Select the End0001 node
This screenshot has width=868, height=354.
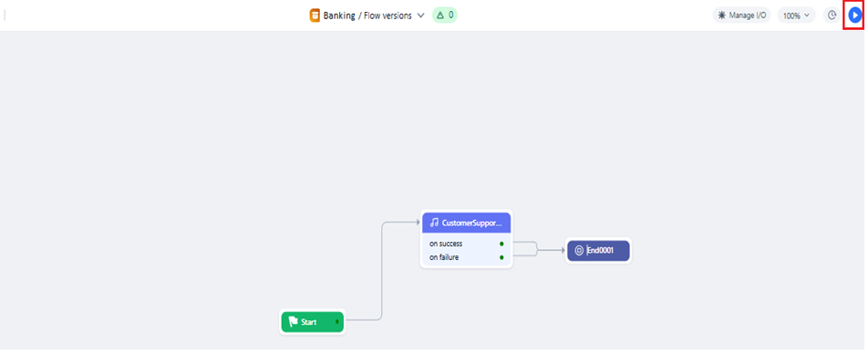coord(598,250)
